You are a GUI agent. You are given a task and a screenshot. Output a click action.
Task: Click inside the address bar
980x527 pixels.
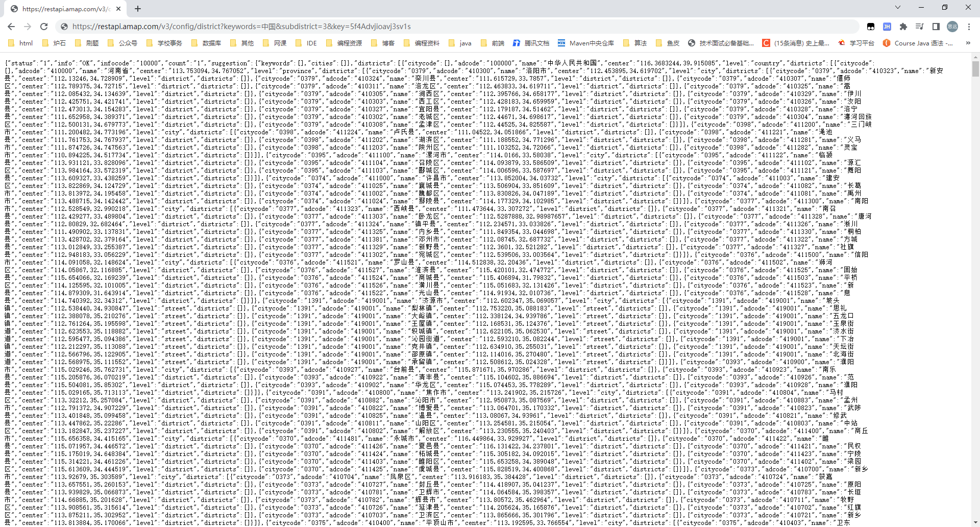306,26
